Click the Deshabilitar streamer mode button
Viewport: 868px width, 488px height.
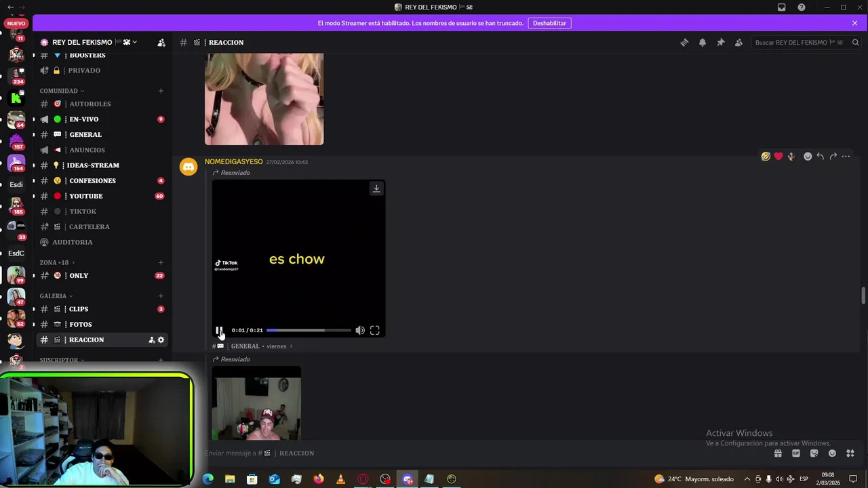pyautogui.click(x=549, y=23)
